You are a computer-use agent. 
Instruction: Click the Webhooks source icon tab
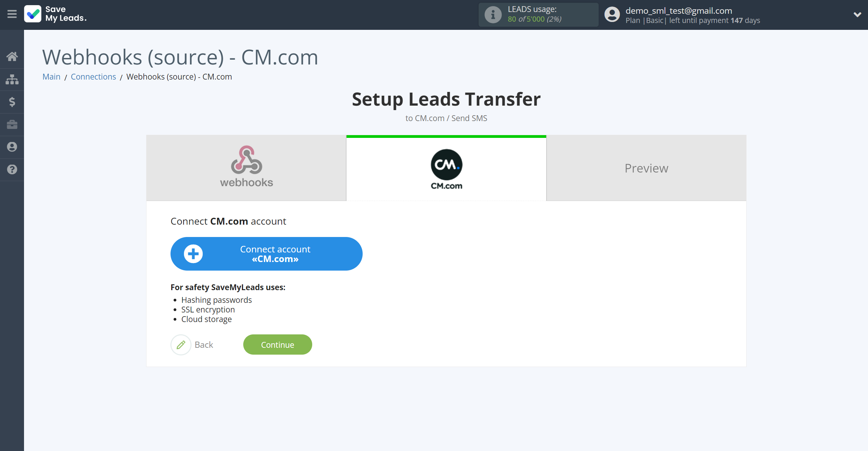pyautogui.click(x=246, y=168)
